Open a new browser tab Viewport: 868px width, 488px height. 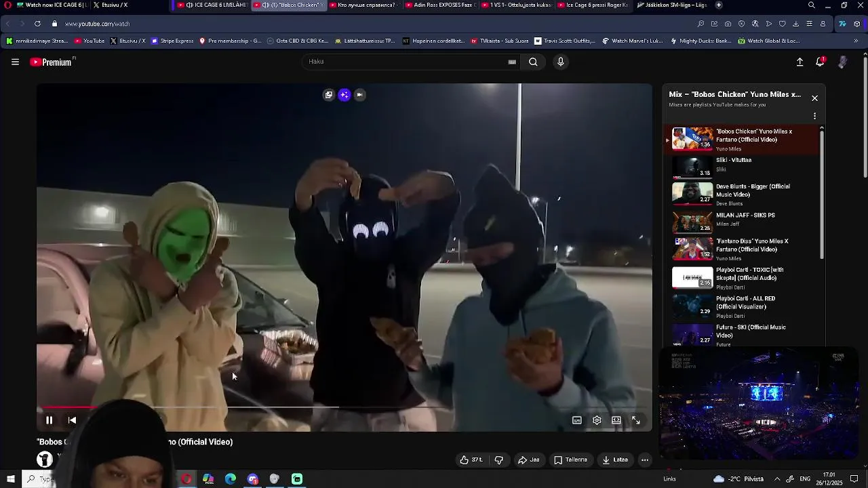coord(719,5)
